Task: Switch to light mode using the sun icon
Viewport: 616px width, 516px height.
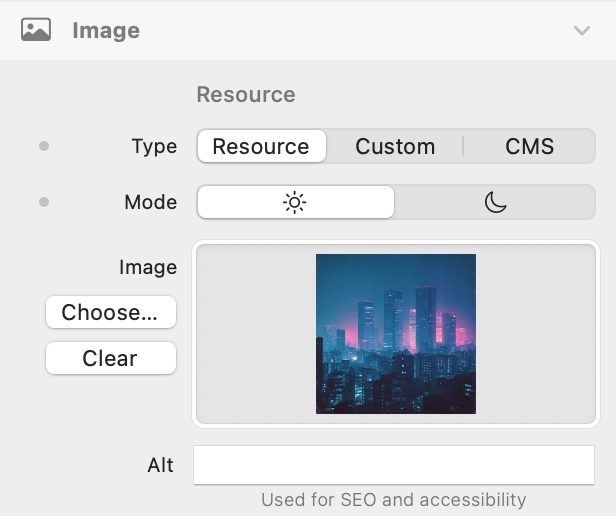Action: click(295, 202)
